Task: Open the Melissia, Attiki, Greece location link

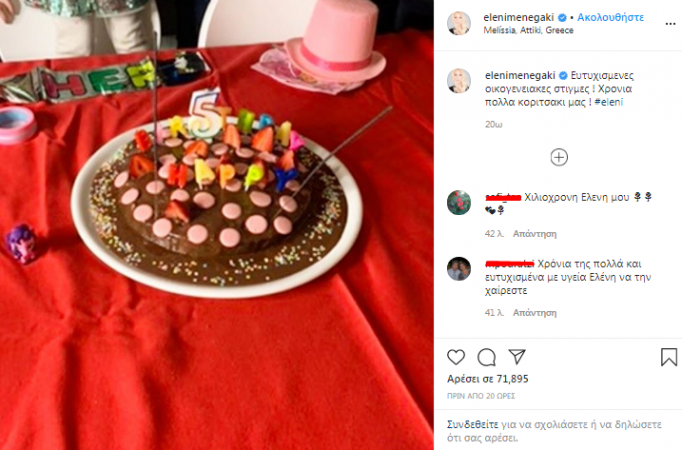Action: pos(528,30)
